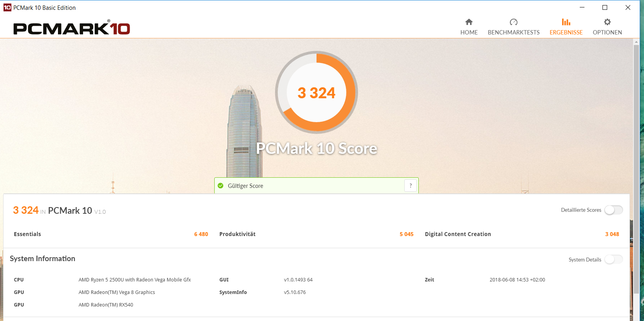This screenshot has width=644, height=321.
Task: Click the green valid score checkmark icon
Action: pos(221,186)
